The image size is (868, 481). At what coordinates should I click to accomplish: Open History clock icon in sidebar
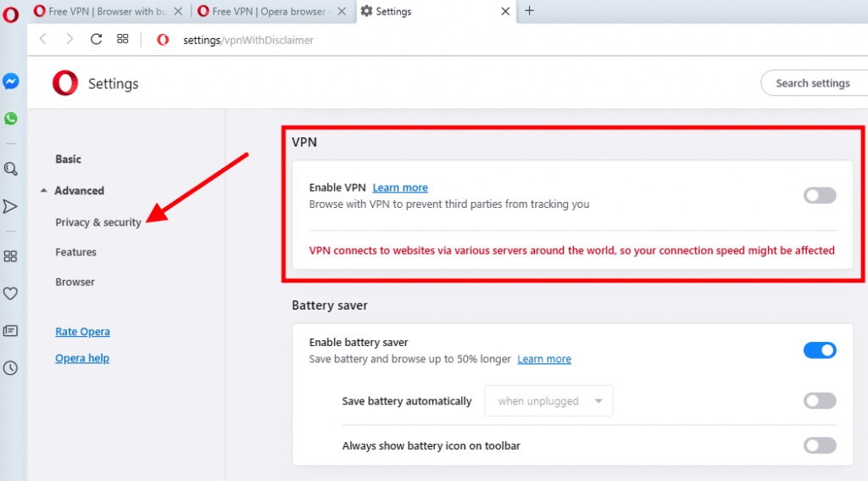[10, 368]
